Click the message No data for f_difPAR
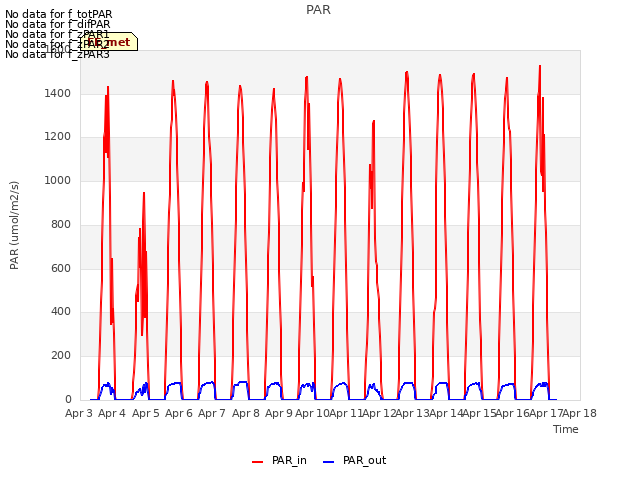Image resolution: width=640 pixels, height=480 pixels. pyautogui.click(x=58, y=24)
